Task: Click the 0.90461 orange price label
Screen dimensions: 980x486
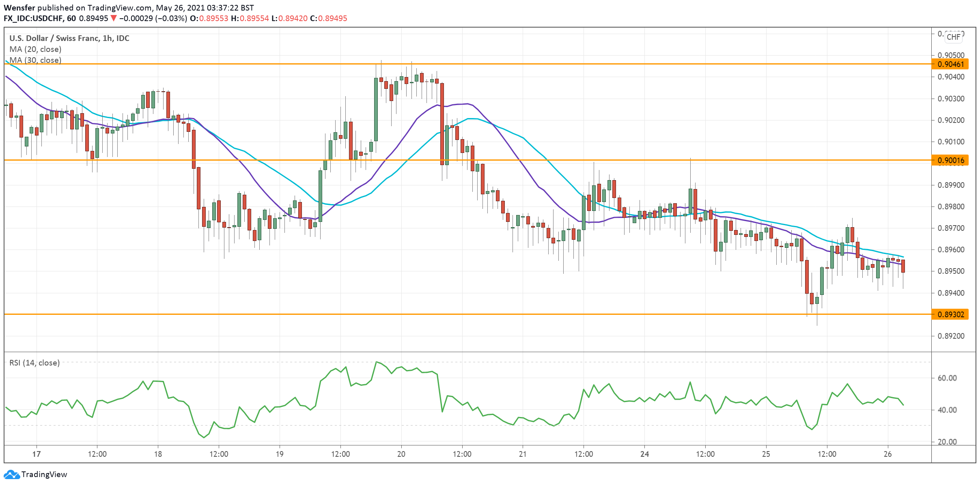Action: pos(950,64)
